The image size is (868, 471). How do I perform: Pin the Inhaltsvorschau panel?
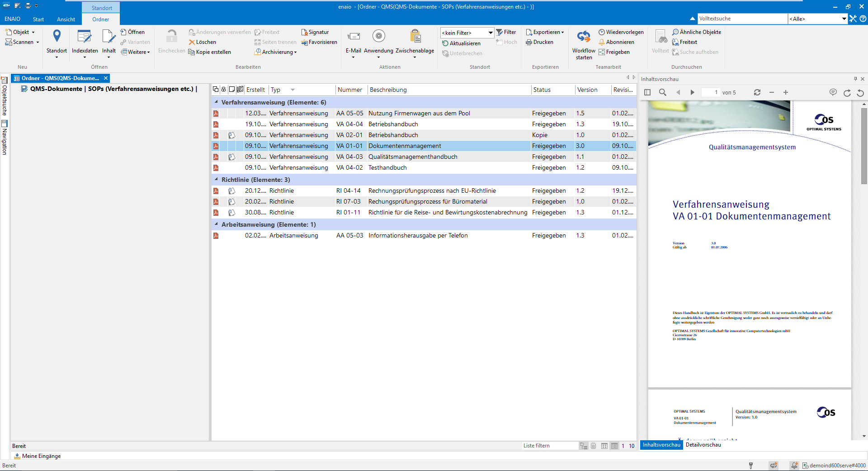855,79
